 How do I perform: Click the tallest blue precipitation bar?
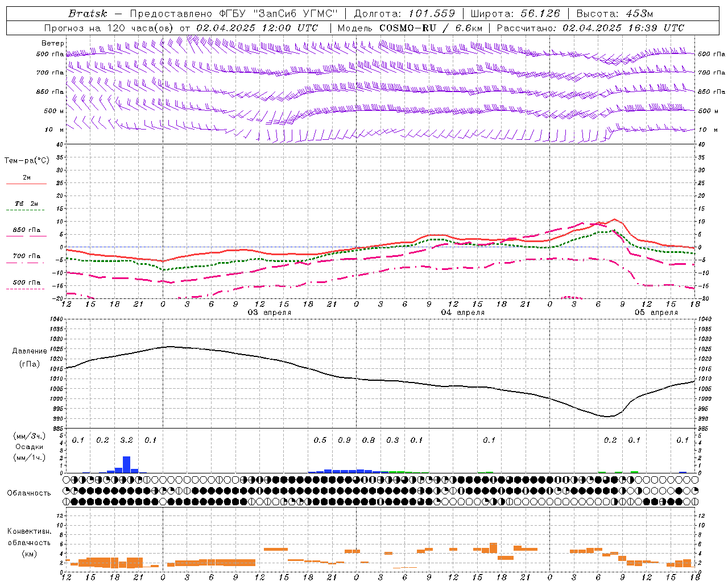(x=126, y=464)
